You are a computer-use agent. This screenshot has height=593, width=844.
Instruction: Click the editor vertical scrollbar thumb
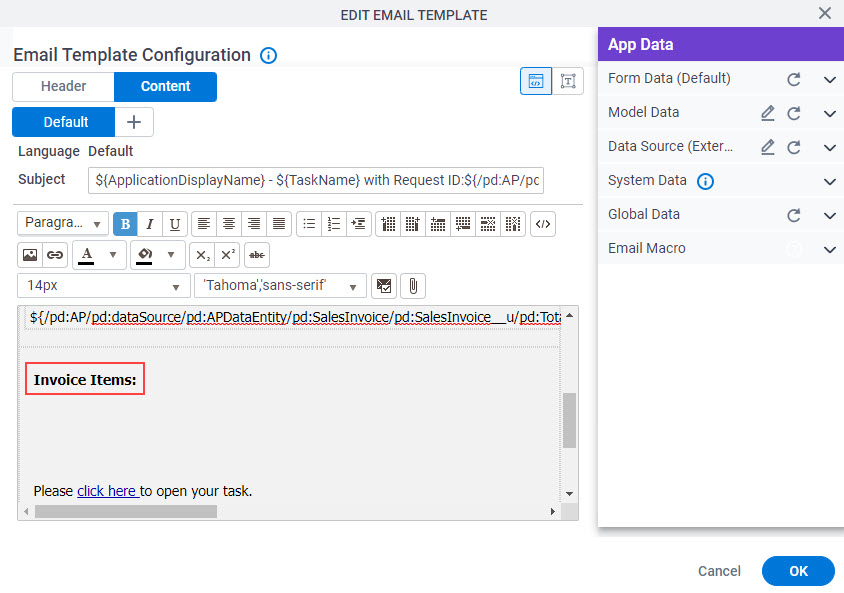569,420
